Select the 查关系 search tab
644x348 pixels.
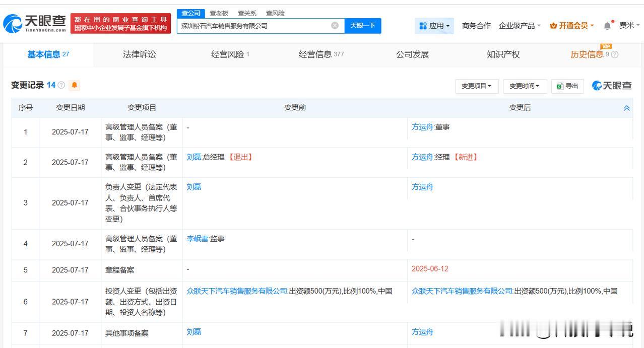247,13
